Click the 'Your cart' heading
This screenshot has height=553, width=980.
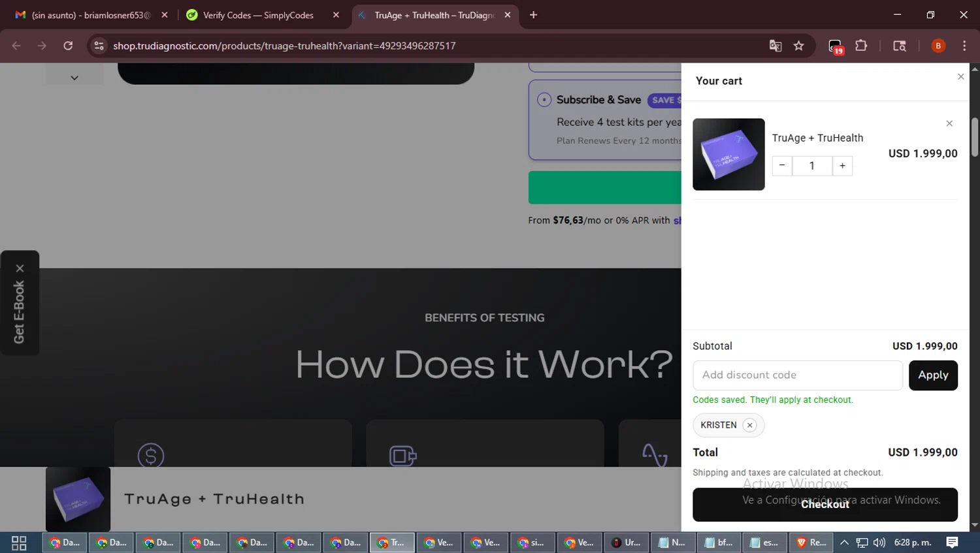719,81
